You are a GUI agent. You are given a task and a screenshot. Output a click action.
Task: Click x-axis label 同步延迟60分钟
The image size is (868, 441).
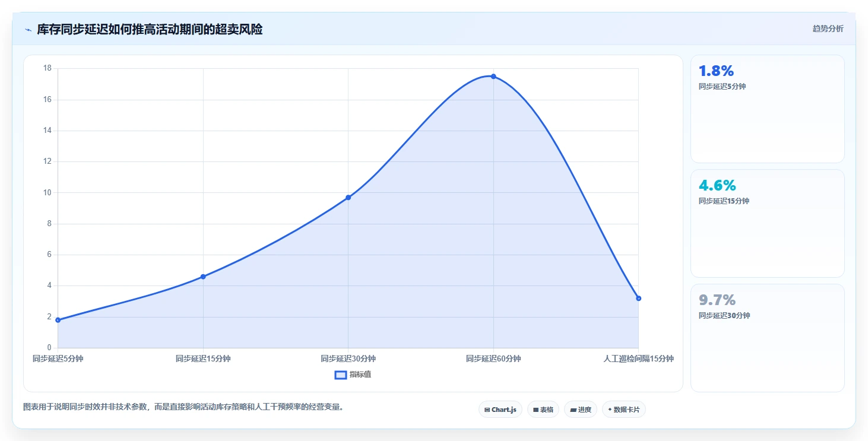[493, 358]
